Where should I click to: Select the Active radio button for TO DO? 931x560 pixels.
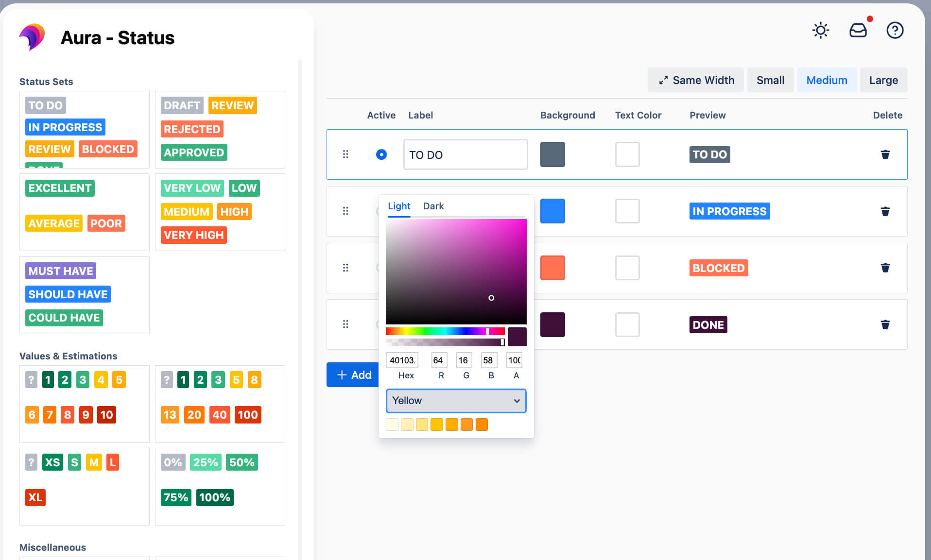[x=381, y=154]
